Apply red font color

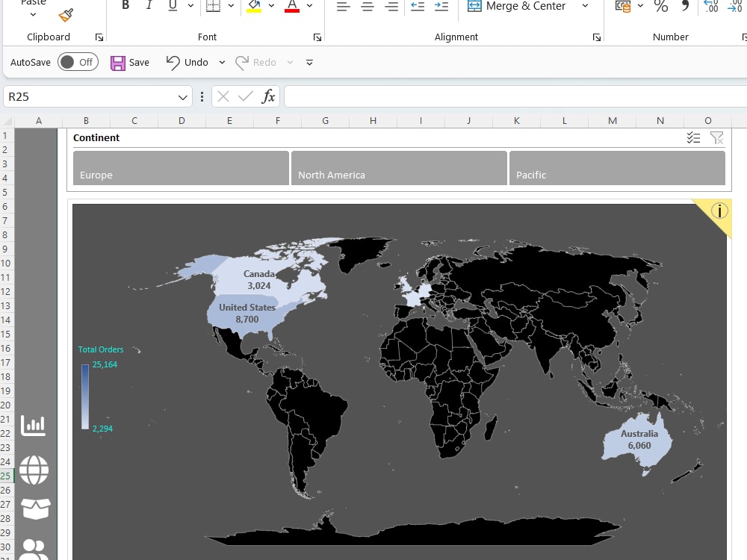click(x=291, y=6)
